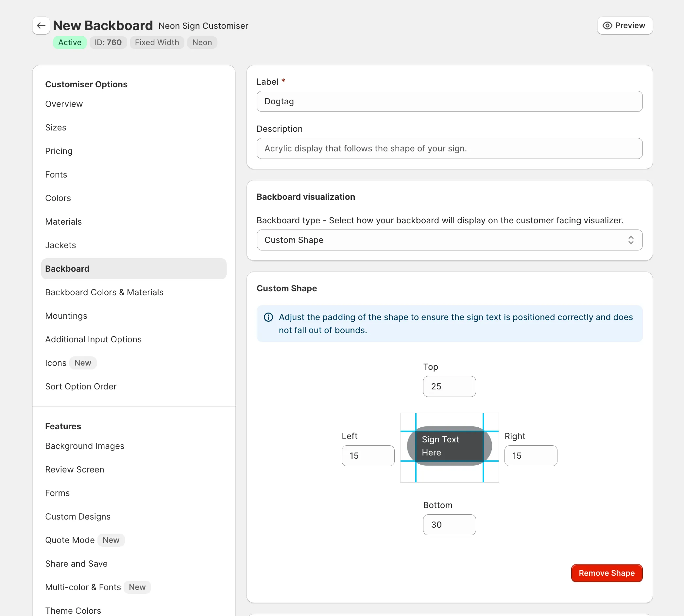Click the Active status badge icon

tap(69, 42)
